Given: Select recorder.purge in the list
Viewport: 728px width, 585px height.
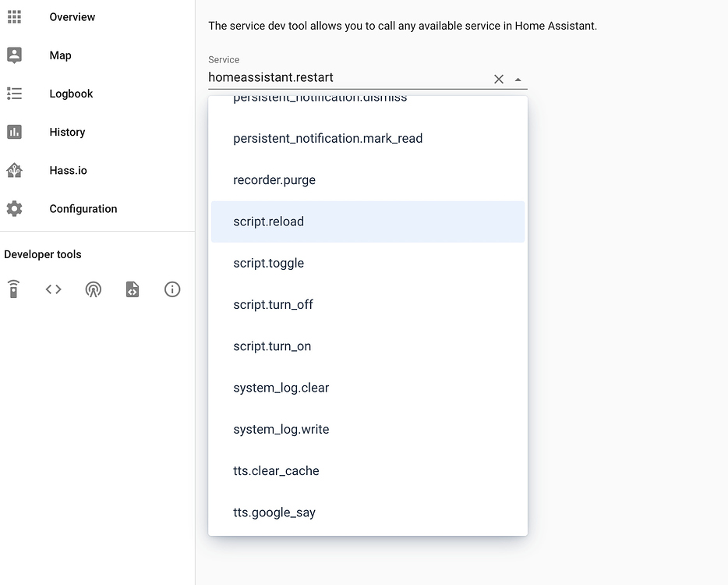Looking at the screenshot, I should coord(274,180).
